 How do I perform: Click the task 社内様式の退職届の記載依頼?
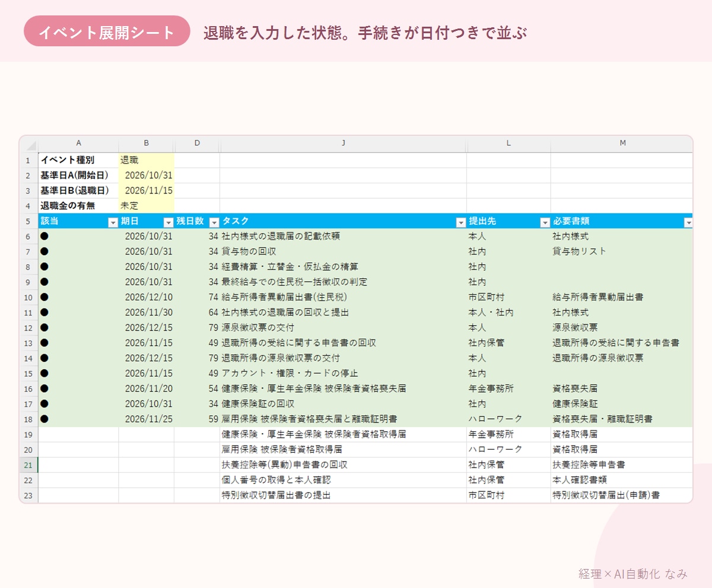tap(281, 236)
